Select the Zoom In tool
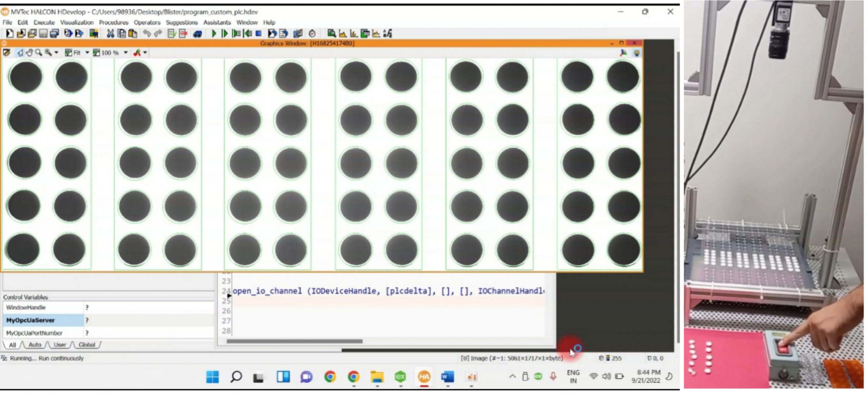Image resolution: width=868 pixels, height=393 pixels. coord(48,53)
